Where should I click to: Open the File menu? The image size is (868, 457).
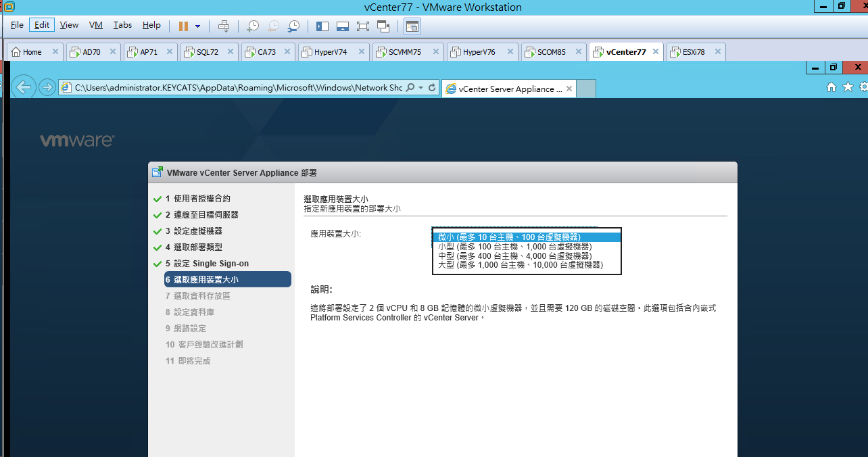tap(17, 25)
